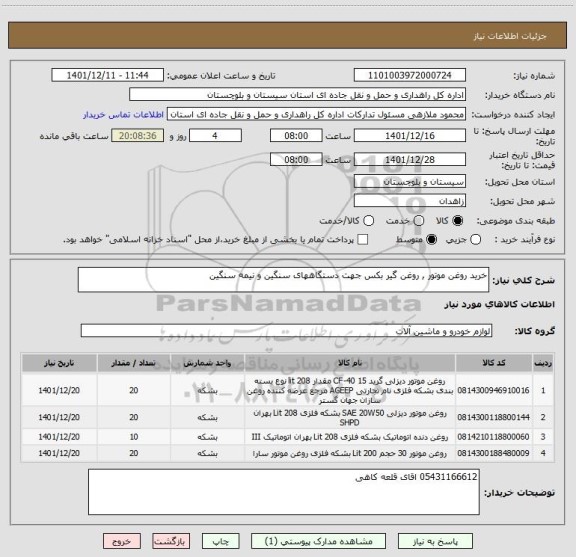Click the توضیحات خریدار text area
Screen dimensions: 576x557
point(284,492)
